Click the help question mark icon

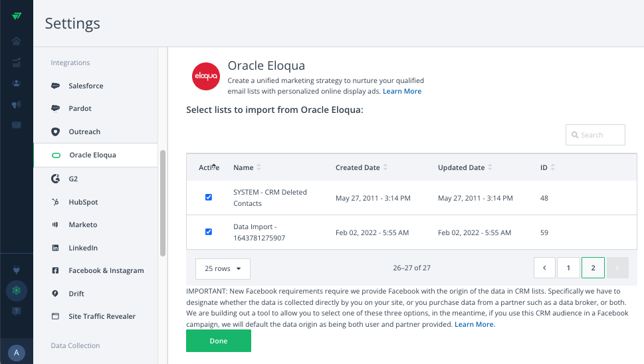pos(16,311)
